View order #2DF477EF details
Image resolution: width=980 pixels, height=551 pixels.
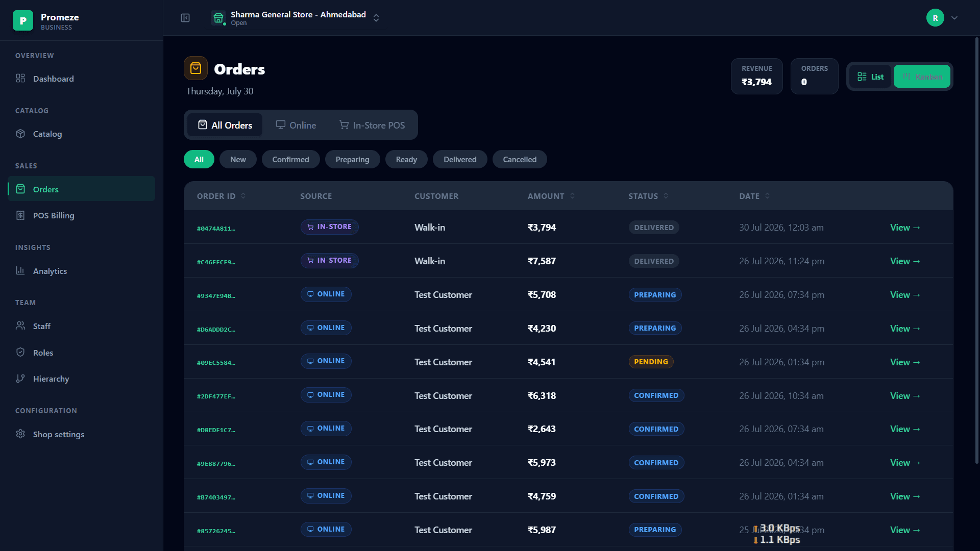[x=905, y=396]
